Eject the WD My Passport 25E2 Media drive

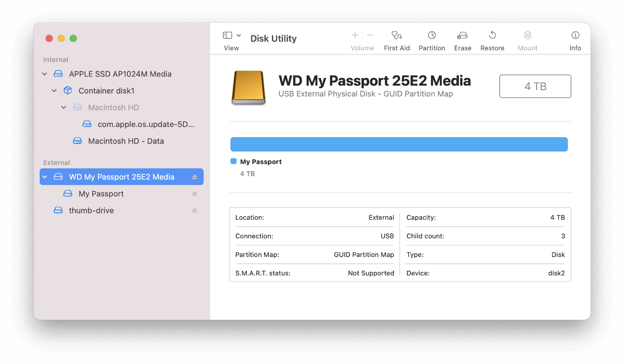tap(195, 176)
